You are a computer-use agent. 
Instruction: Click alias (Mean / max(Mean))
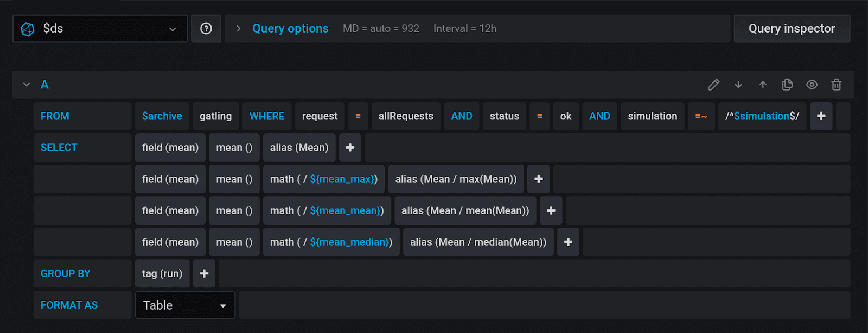click(456, 179)
